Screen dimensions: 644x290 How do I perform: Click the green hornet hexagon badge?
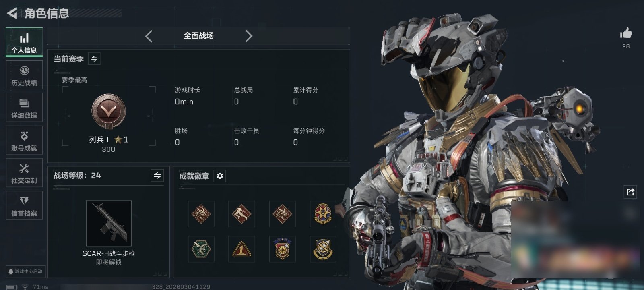[x=201, y=249]
